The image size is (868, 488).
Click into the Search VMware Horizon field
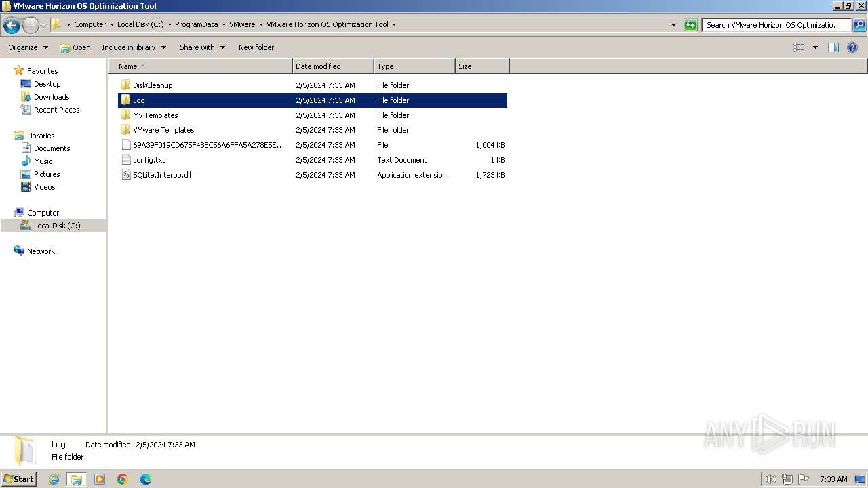(x=776, y=25)
